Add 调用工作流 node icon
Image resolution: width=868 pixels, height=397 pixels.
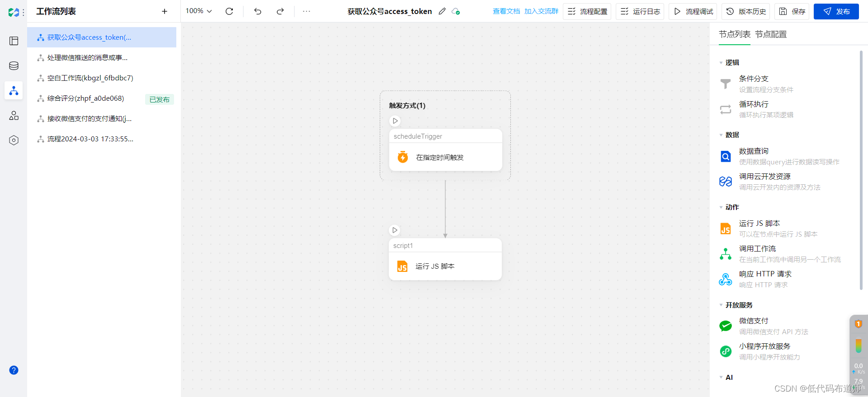(x=726, y=254)
